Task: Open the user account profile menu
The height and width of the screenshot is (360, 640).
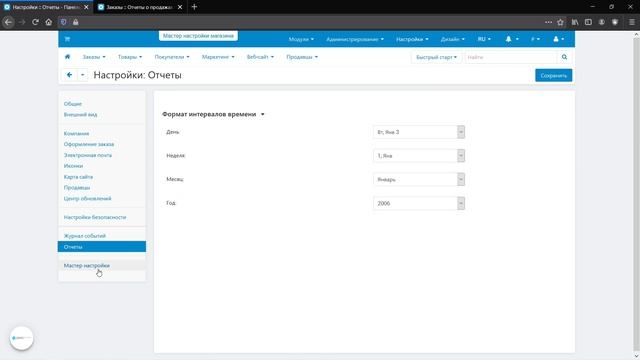Action: coord(558,39)
